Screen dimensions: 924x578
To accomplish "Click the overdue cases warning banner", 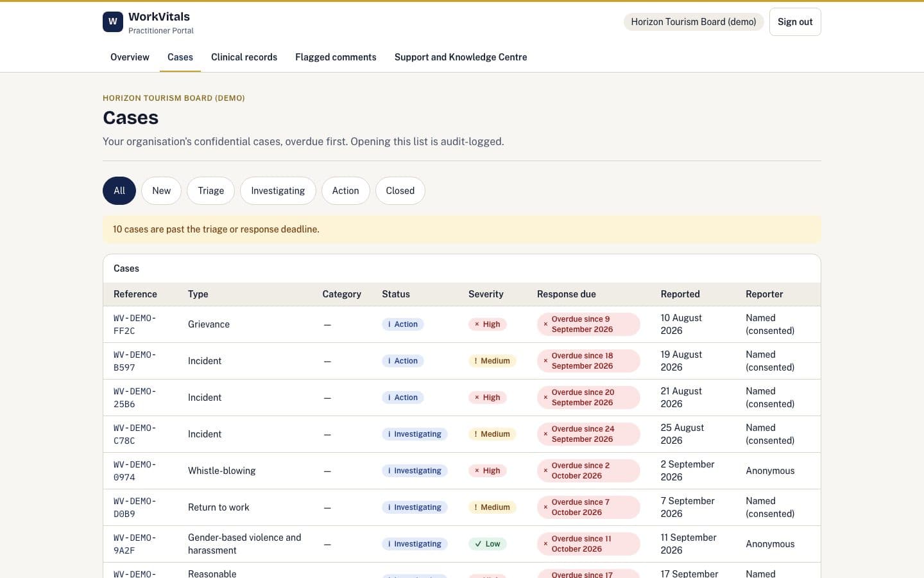I will pyautogui.click(x=462, y=229).
